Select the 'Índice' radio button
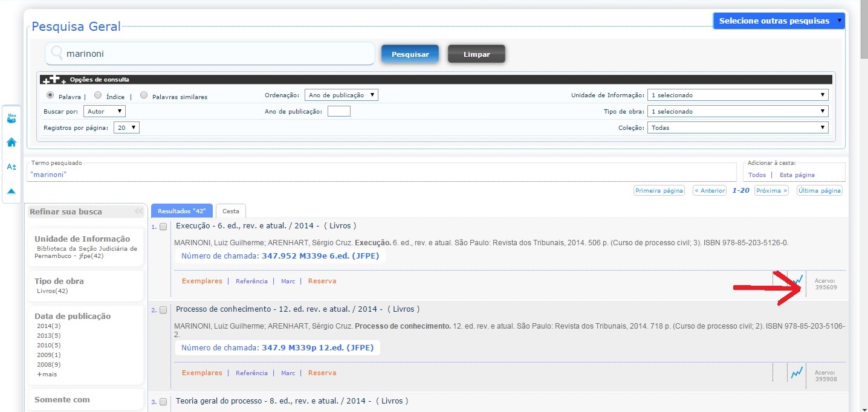 tap(98, 95)
